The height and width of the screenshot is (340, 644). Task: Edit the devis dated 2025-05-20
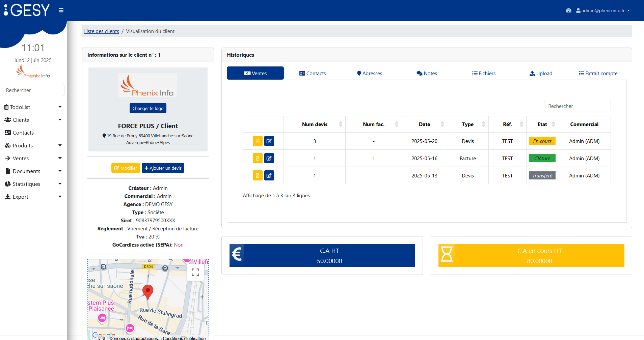tap(269, 141)
